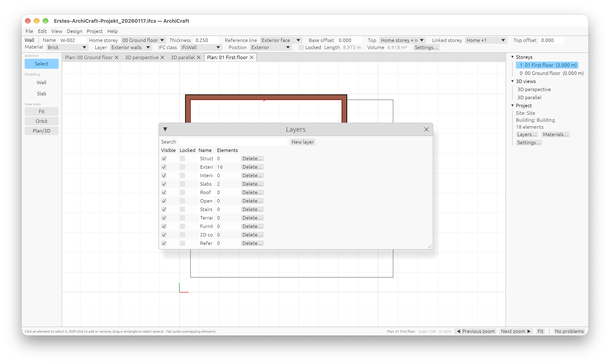610x364 pixels.
Task: Select the Wall modelling tool
Action: tap(41, 82)
